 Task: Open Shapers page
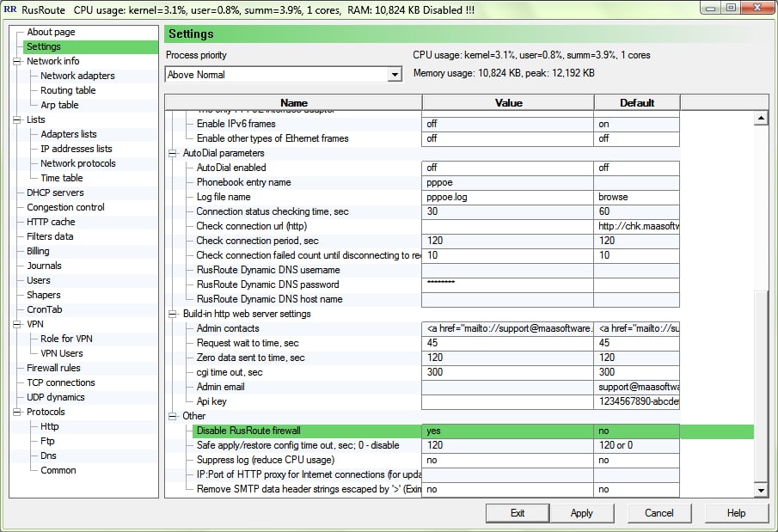click(44, 295)
